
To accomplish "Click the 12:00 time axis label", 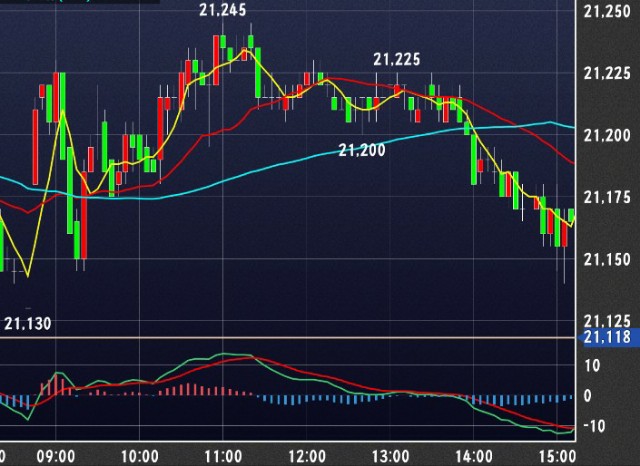I will pyautogui.click(x=307, y=456).
